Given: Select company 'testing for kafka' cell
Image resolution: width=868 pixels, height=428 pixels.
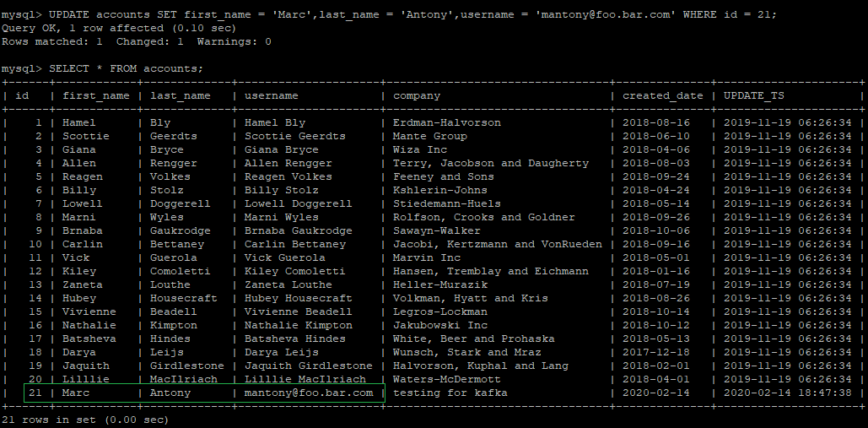Looking at the screenshot, I should (x=450, y=393).
